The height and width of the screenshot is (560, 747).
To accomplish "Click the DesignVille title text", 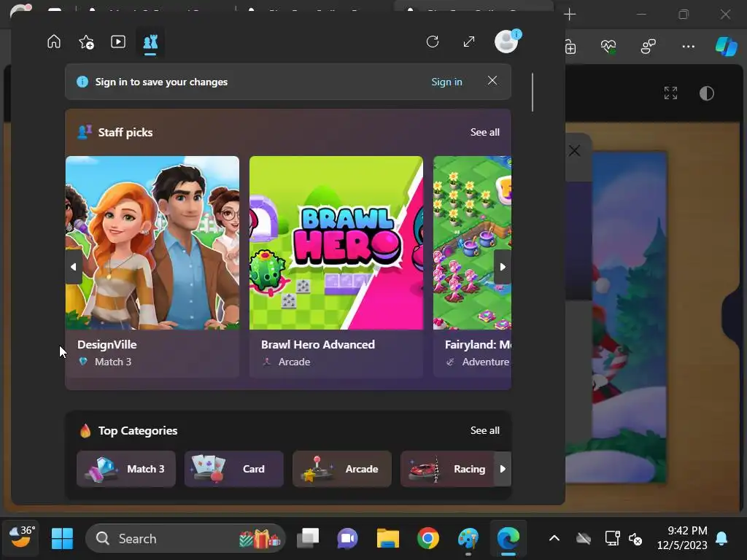I will tap(107, 345).
